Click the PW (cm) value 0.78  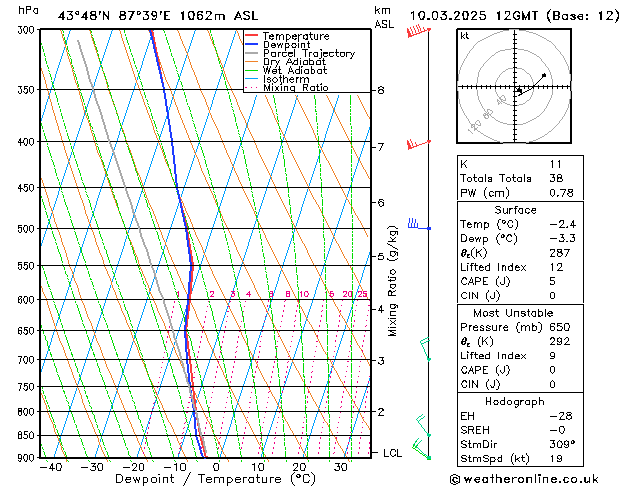[561, 193]
